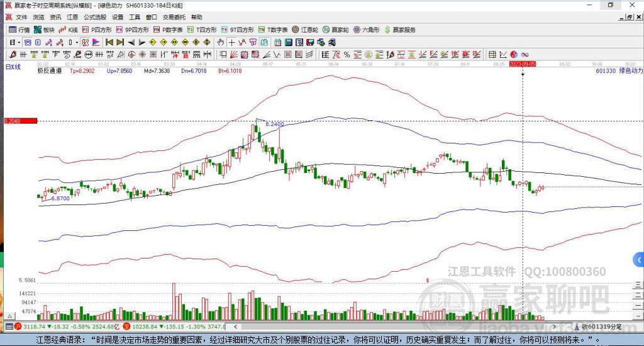Open the calendar icon in toolbar
Image resolution: width=644 pixels, height=346 pixels.
[277, 42]
